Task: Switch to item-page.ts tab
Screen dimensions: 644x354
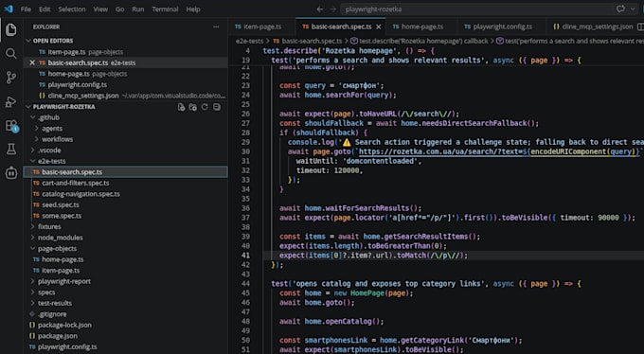Action: 262,27
